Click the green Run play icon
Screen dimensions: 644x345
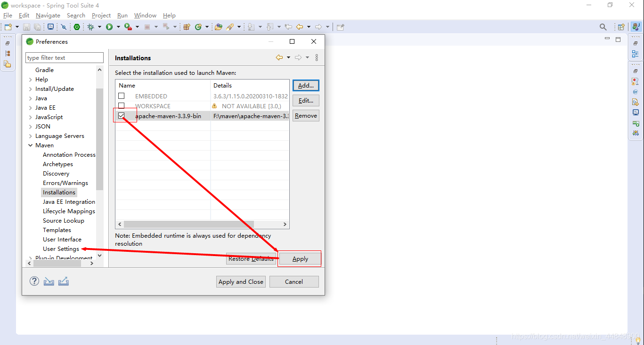click(109, 27)
